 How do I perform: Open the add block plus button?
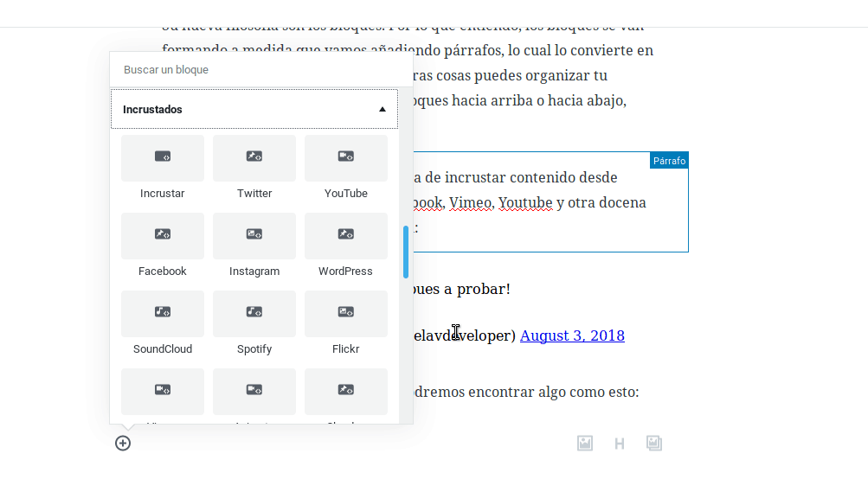[123, 444]
